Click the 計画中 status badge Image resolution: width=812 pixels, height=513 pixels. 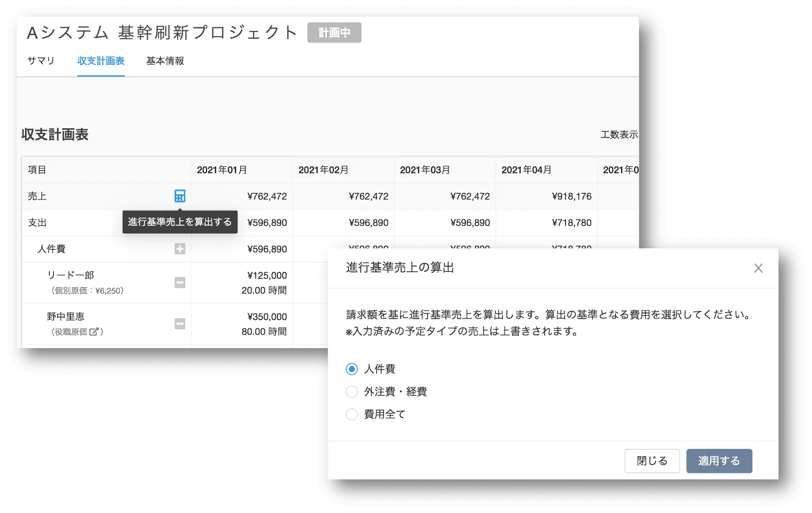coord(334,33)
